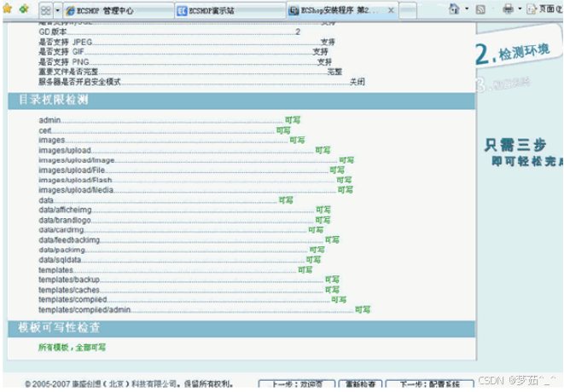Click data/cardimg directory name
The height and width of the screenshot is (392, 564).
(x=61, y=229)
